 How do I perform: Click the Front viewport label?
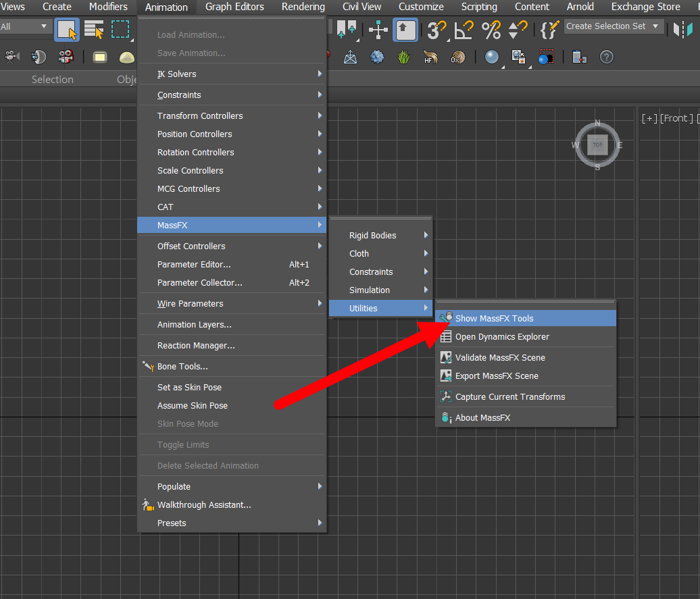coord(677,118)
